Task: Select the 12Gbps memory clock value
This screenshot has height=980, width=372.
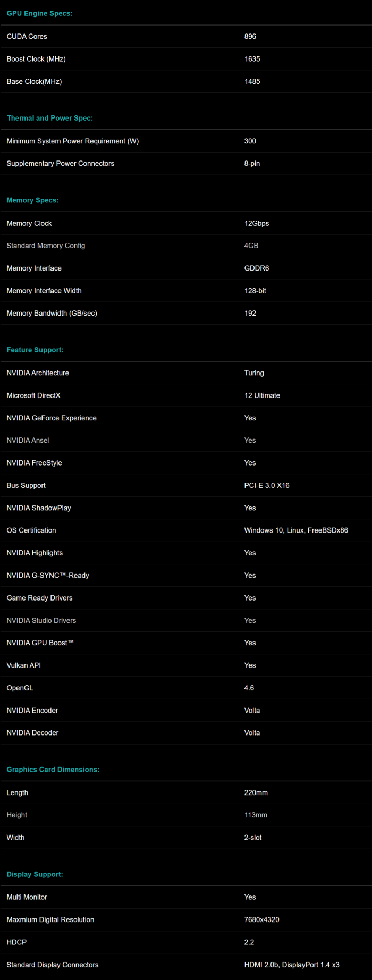Action: pyautogui.click(x=257, y=223)
